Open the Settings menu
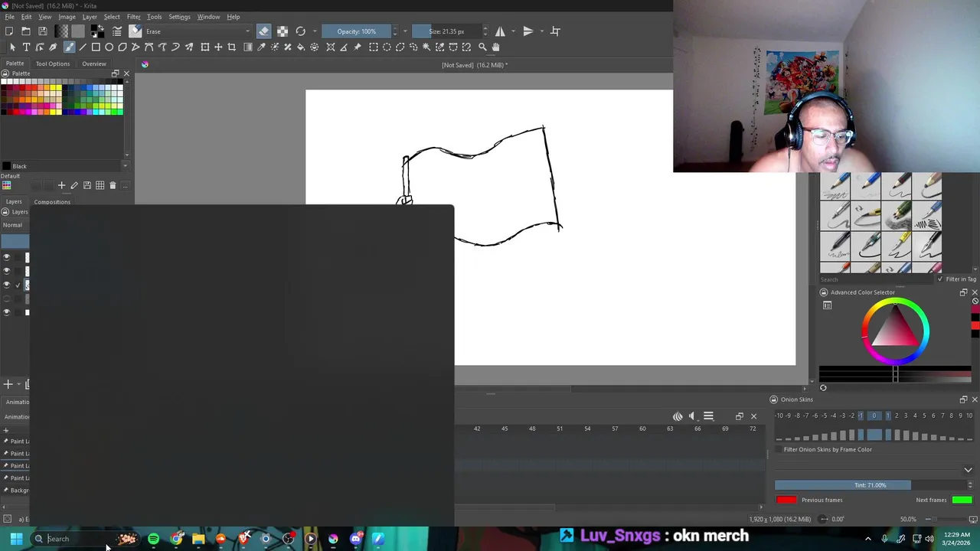This screenshot has height=551, width=980. point(179,17)
